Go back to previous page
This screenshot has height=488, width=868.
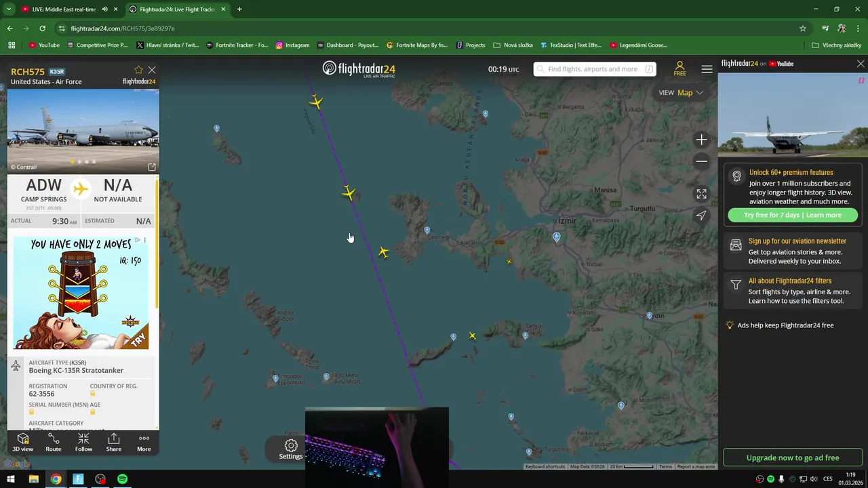pyautogui.click(x=10, y=28)
